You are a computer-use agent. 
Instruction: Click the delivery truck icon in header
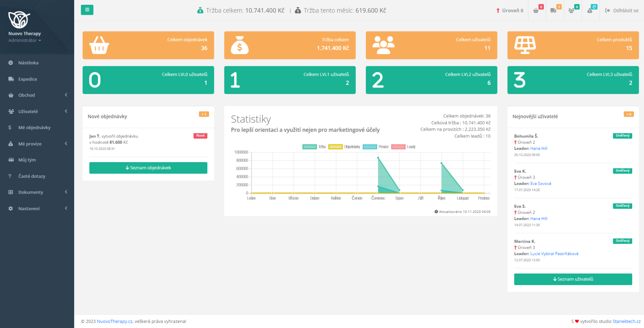click(x=554, y=10)
